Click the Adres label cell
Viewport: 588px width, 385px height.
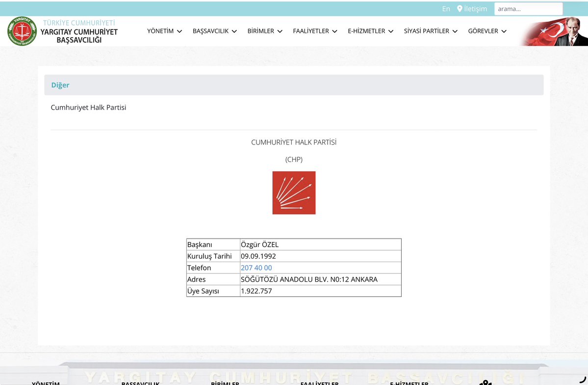(213, 279)
